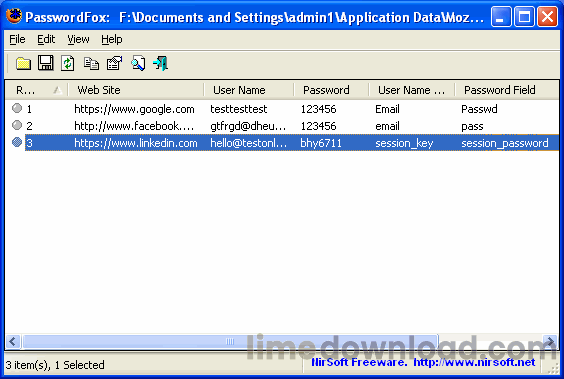Sort by the Password column header
The width and height of the screenshot is (564, 379).
tap(331, 90)
